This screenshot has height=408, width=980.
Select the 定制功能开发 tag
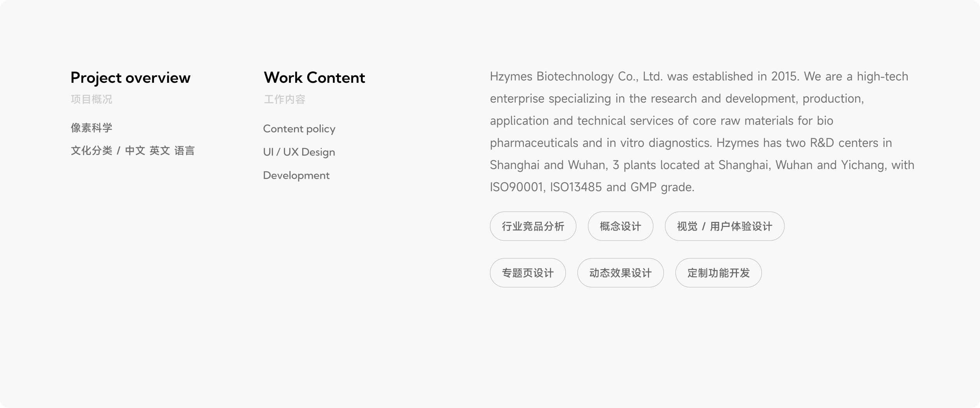pos(718,273)
